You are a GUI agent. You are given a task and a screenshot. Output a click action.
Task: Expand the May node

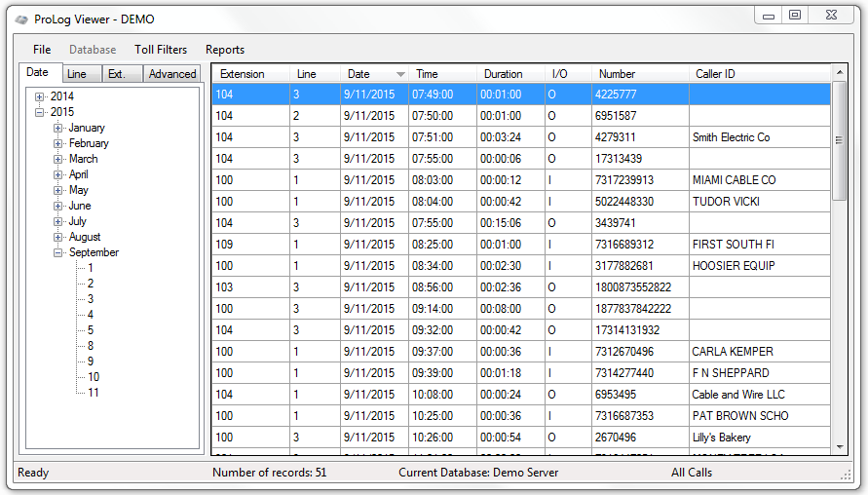coord(57,190)
